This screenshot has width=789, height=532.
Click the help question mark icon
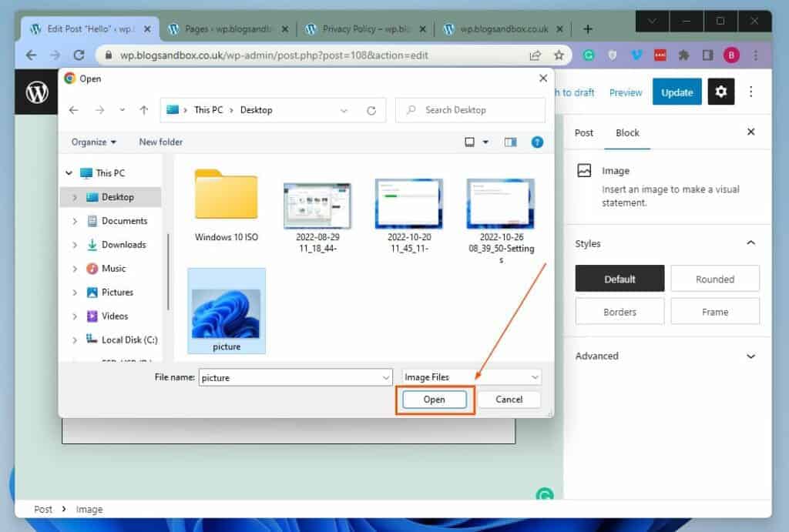click(x=537, y=142)
